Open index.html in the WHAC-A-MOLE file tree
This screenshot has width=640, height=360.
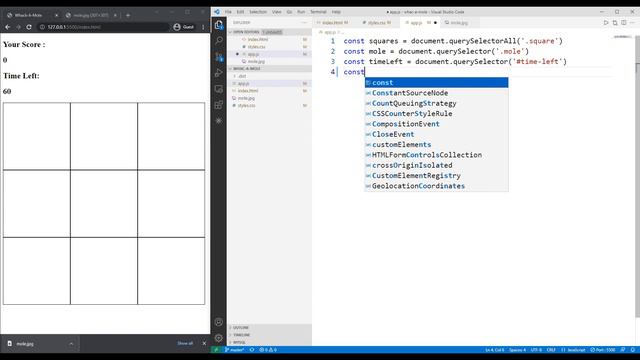click(x=269, y=91)
